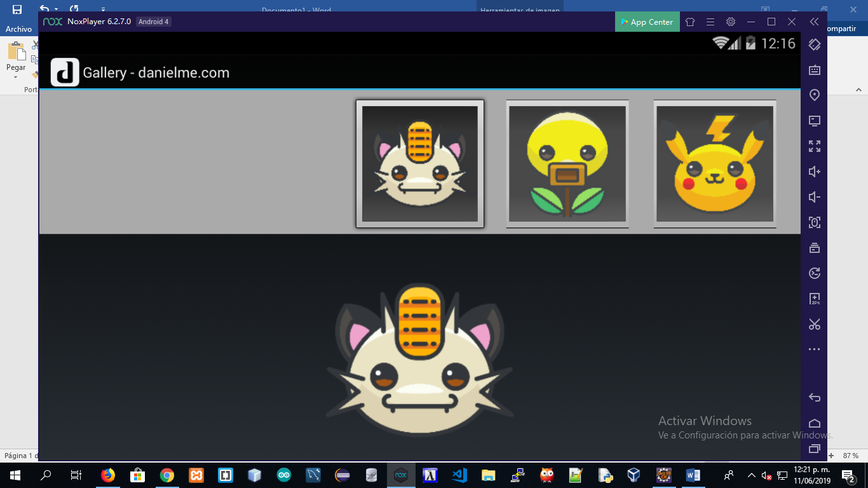Click the 87 % zoom level in Word
This screenshot has width=868, height=488.
point(851,456)
